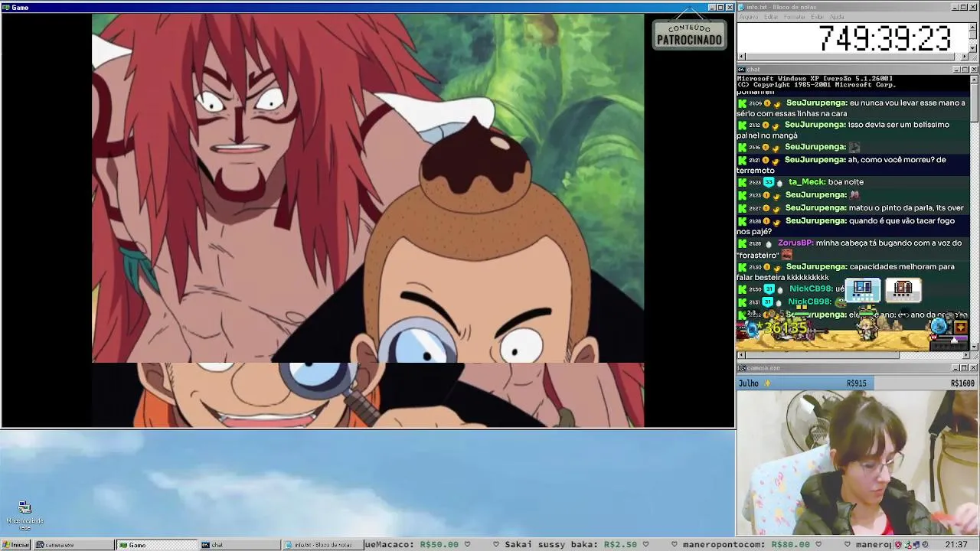The height and width of the screenshot is (551, 980).
Task: Open the Ajuda menu in Bloco de notas
Action: point(838,17)
